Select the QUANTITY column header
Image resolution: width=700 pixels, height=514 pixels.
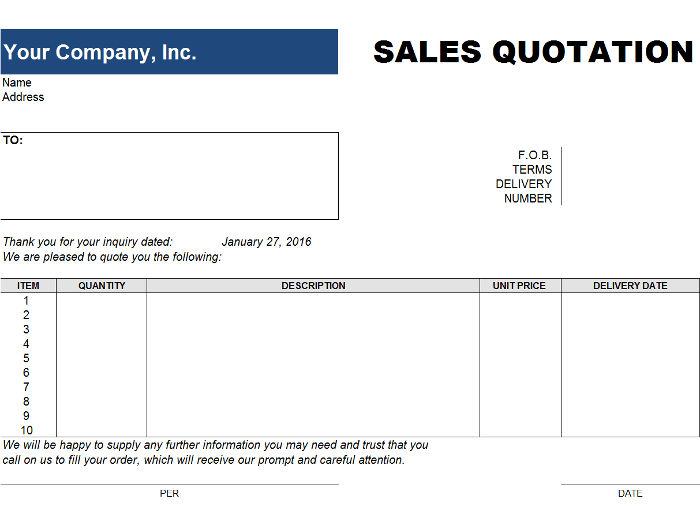[102, 286]
